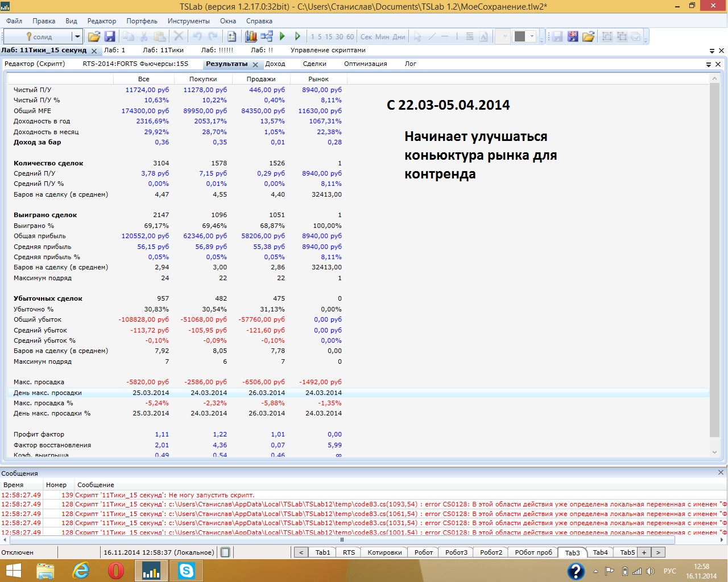This screenshot has height=582, width=728.
Task: Close the Сообщения messages panel
Action: pos(721,472)
